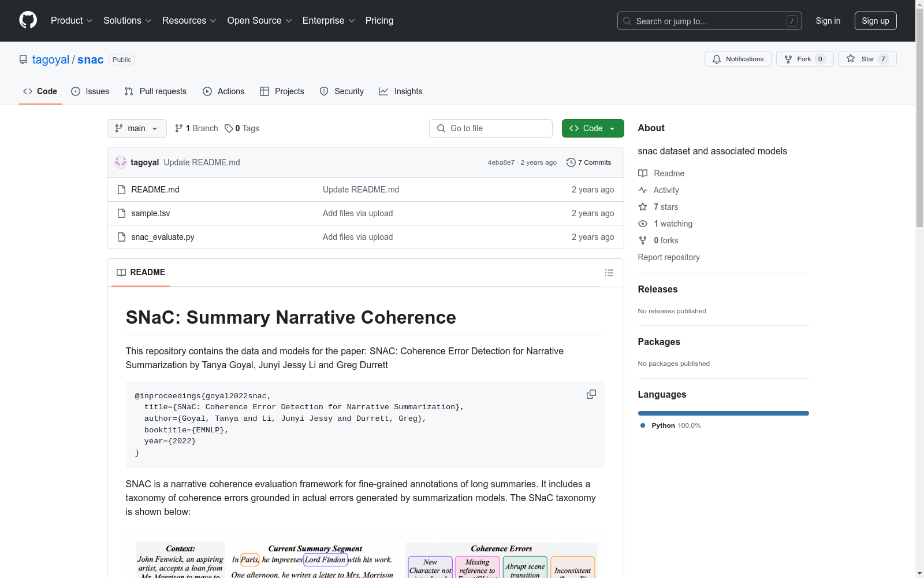924x578 pixels.
Task: Open the Projects tab
Action: coord(282,91)
